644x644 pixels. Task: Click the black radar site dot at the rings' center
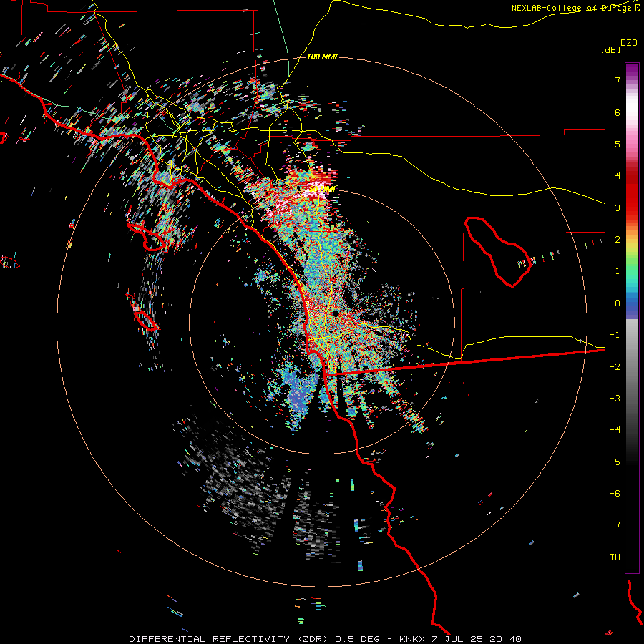336,314
